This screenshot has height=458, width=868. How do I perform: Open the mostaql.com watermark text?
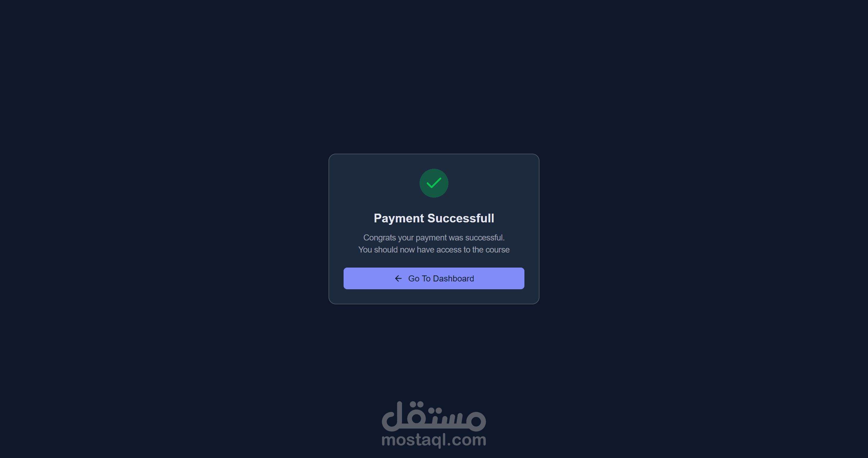click(434, 440)
